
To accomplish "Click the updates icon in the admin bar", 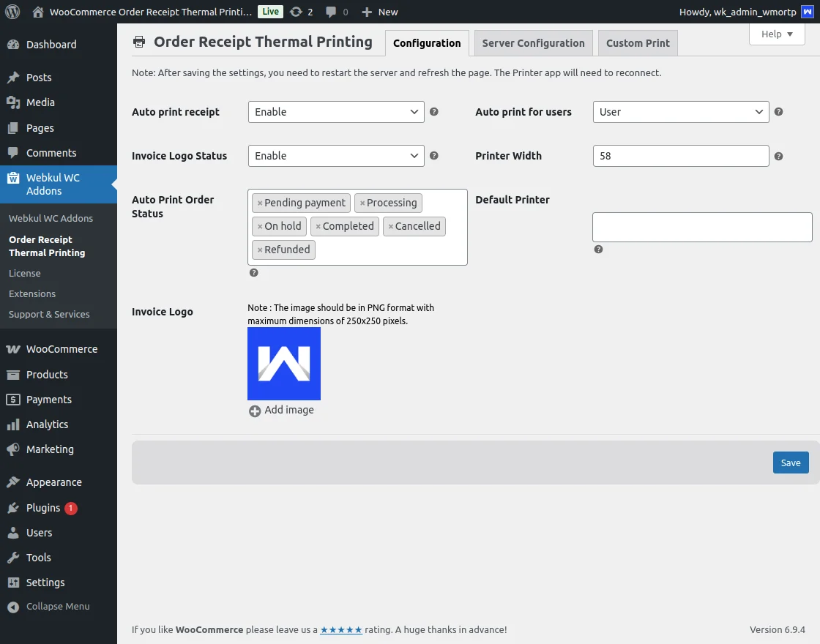I will coord(295,11).
